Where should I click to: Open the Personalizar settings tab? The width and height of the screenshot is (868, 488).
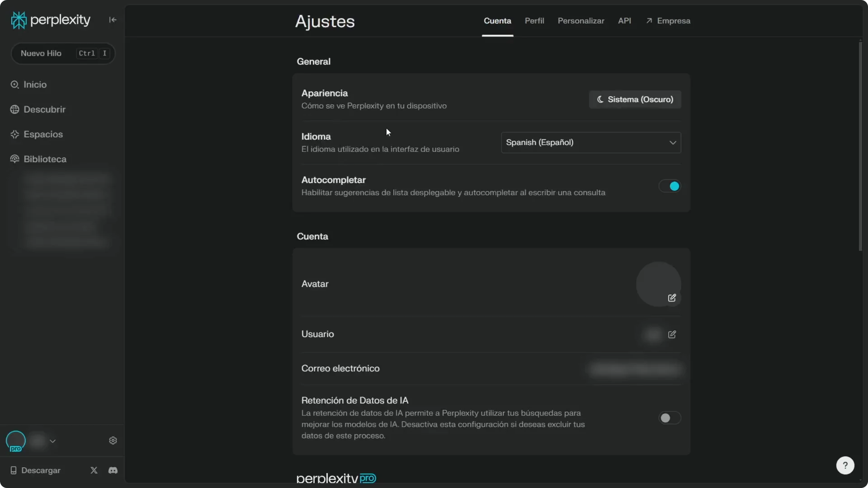(580, 21)
